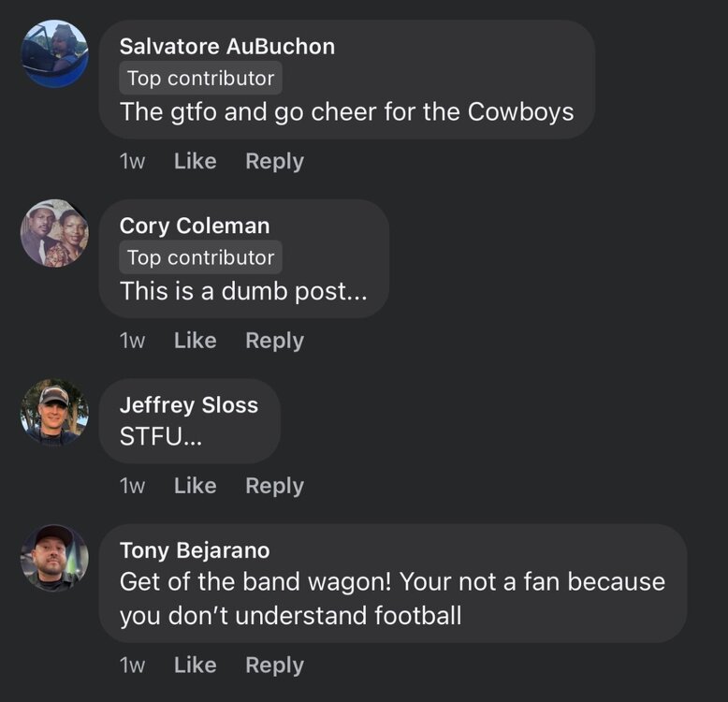Viewport: 728px width, 702px height.
Task: Like Cory Coleman's dumb post comment
Action: point(195,341)
